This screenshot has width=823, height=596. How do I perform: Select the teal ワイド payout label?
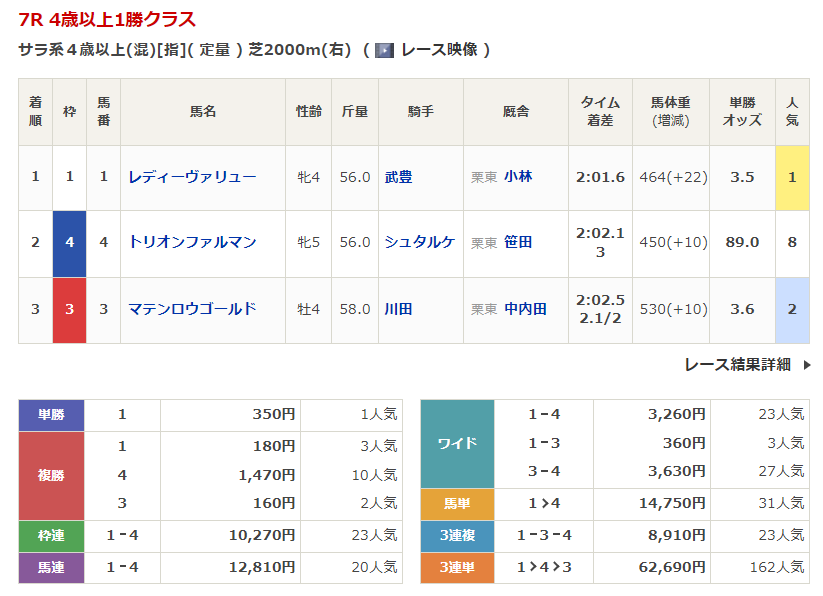coord(457,443)
